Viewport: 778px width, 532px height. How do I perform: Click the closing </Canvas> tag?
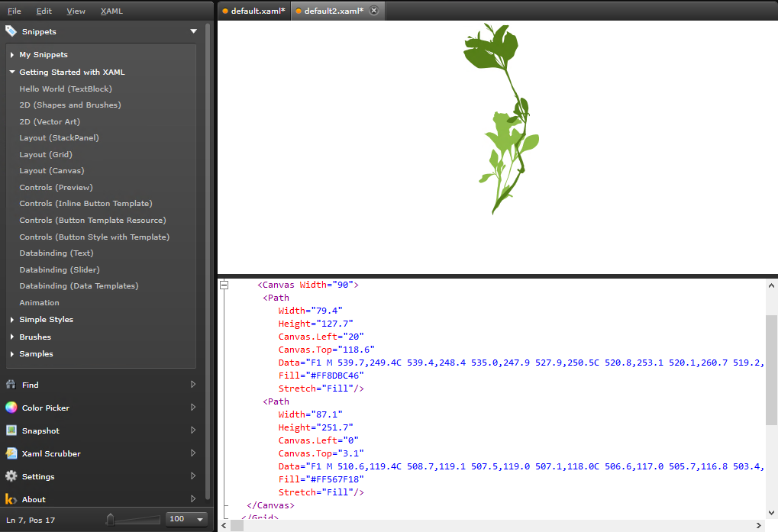(270, 505)
